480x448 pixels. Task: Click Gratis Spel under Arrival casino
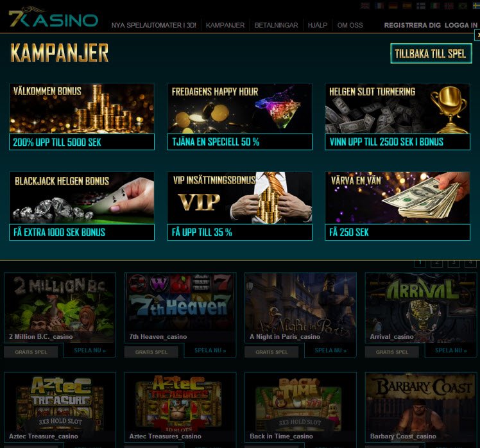(x=392, y=352)
